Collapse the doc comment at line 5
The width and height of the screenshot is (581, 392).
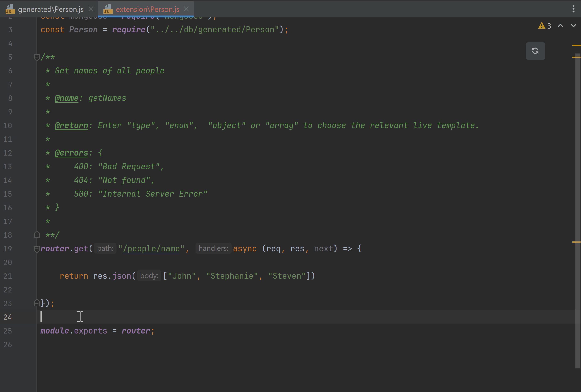click(x=37, y=57)
